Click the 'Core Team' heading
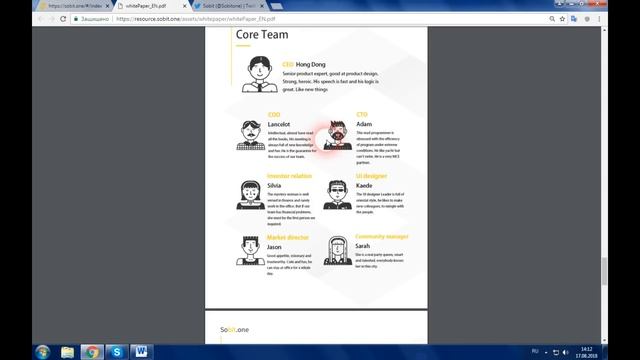640x360 pixels. 262,35
